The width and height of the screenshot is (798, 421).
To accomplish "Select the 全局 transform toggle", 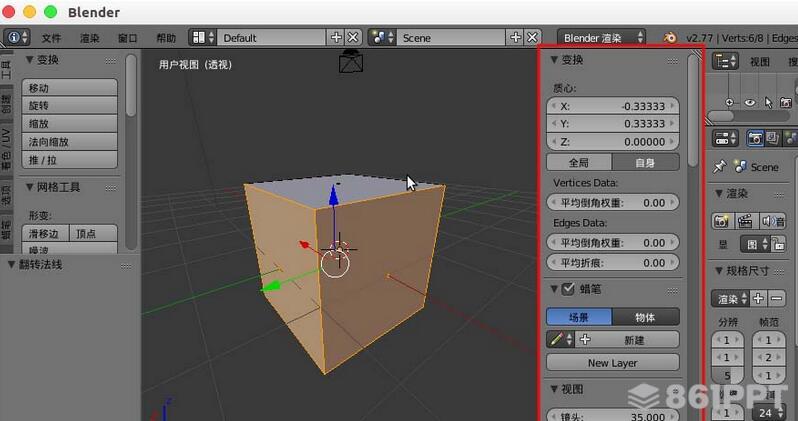I will [x=579, y=162].
